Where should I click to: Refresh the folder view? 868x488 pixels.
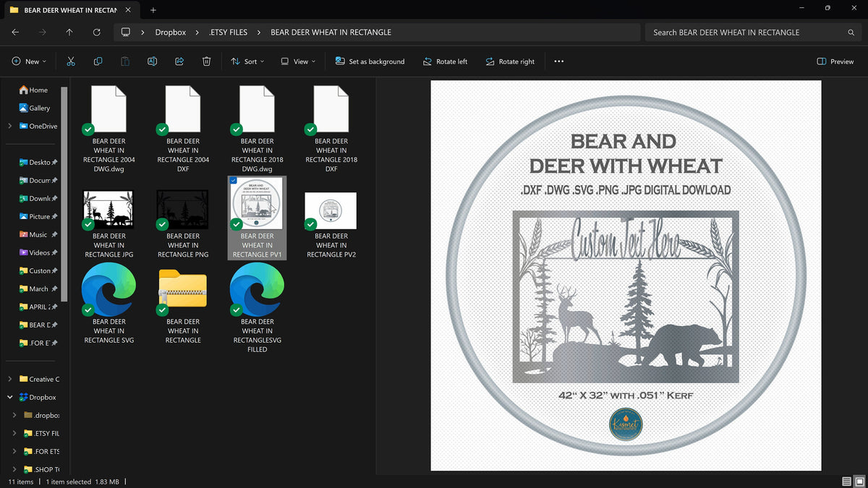[x=97, y=33]
